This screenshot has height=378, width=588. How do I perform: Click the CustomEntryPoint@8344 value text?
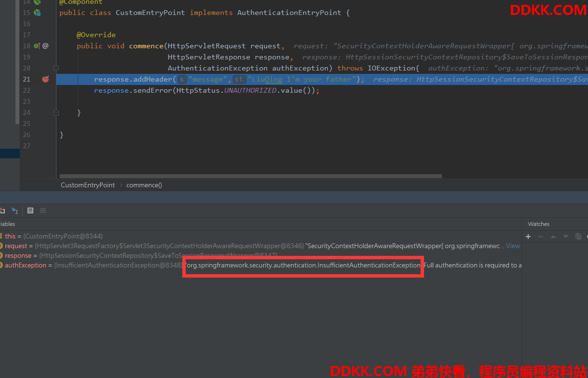[x=63, y=236]
